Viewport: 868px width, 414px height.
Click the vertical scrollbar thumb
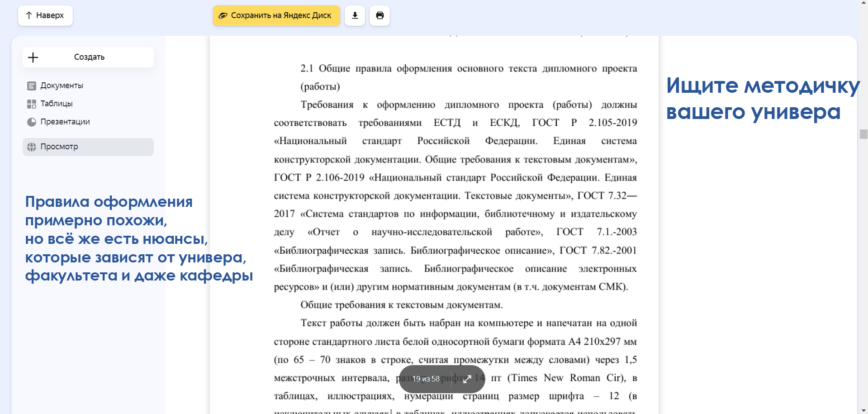[863, 134]
